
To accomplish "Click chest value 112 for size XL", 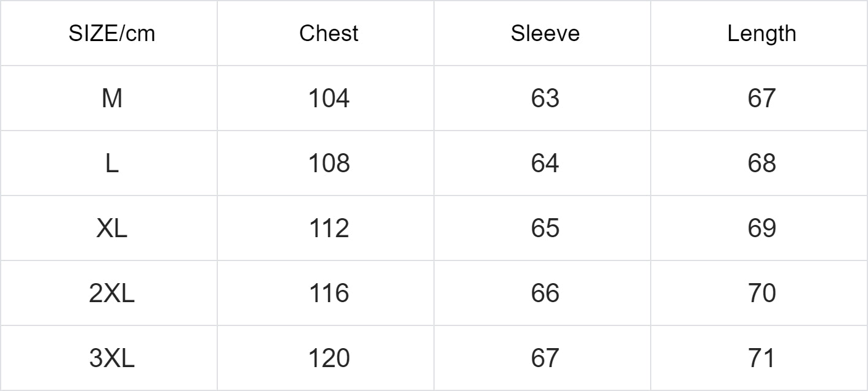I will click(x=329, y=228).
